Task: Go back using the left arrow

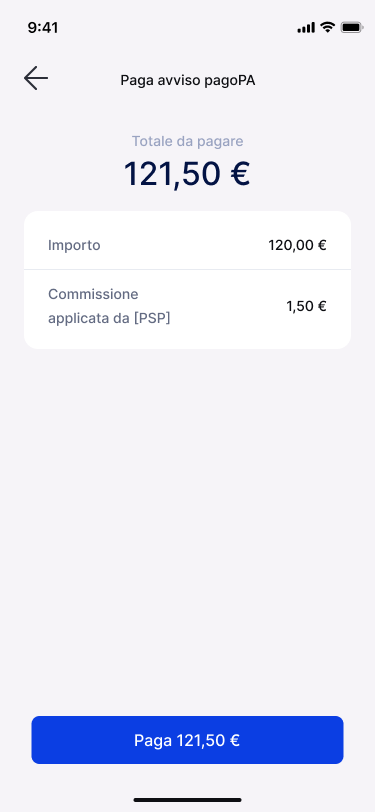Action: click(x=36, y=78)
